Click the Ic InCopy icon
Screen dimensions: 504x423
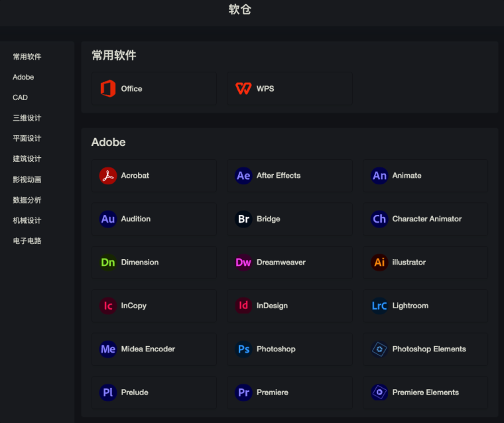click(108, 306)
